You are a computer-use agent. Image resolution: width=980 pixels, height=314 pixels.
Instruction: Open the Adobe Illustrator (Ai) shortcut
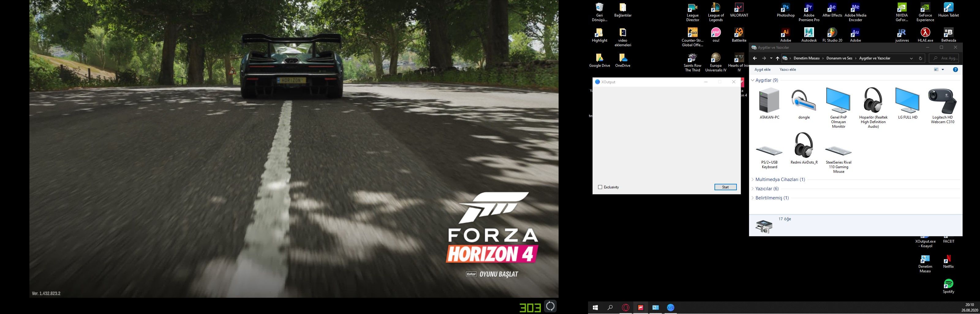tap(786, 35)
